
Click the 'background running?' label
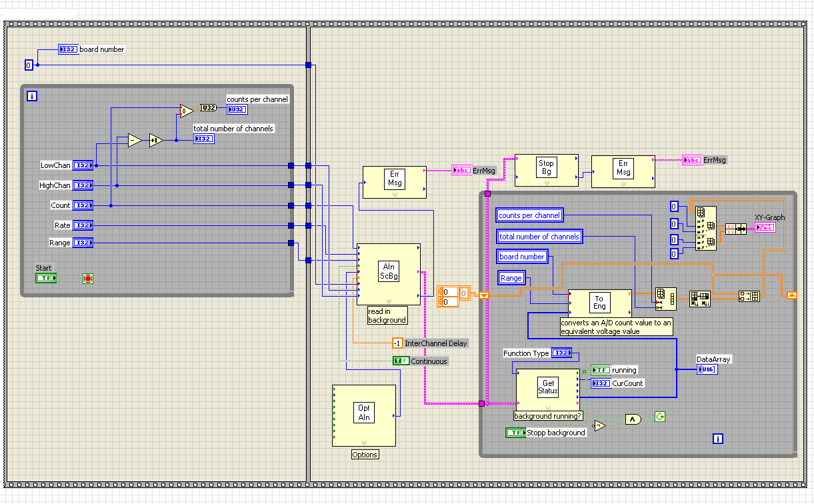(x=547, y=415)
